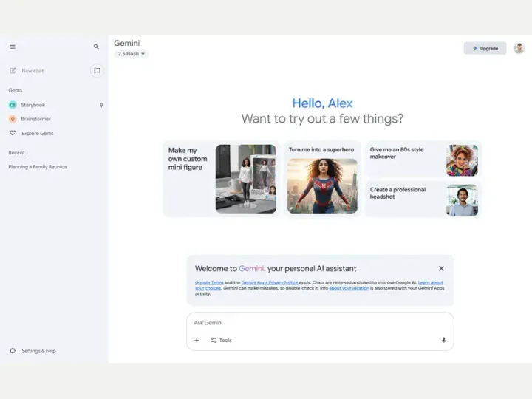
Task: Click the Storybook gem icon
Action: tap(13, 105)
